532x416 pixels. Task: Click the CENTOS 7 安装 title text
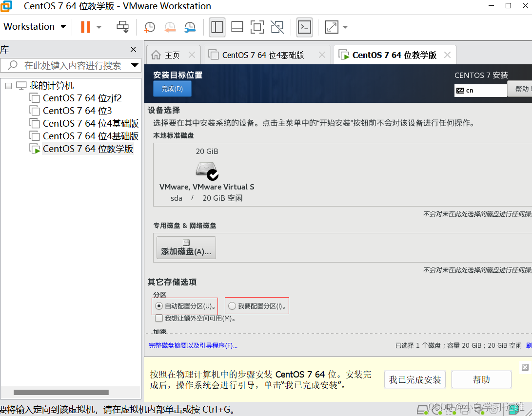481,76
